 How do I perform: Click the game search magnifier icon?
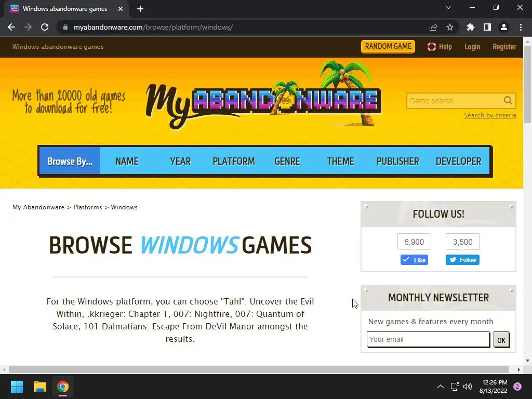click(x=508, y=100)
